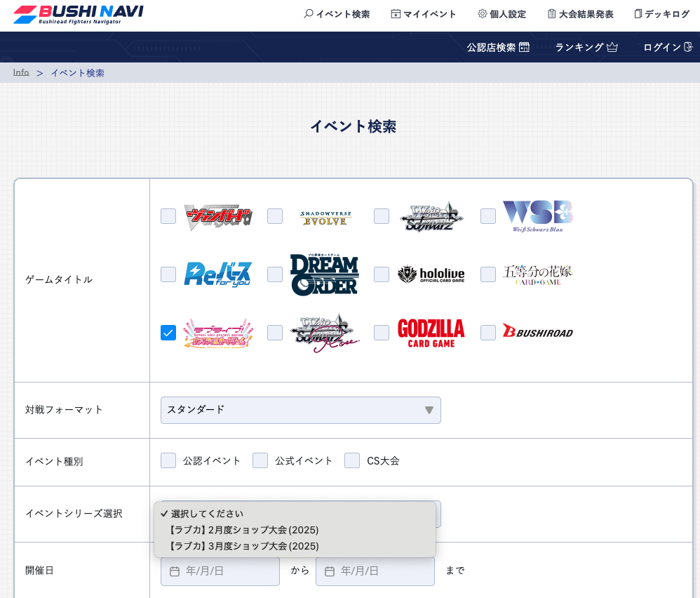Check the Vanguard game title checkbox
Viewport: 700px width, 598px height.
coord(168,216)
